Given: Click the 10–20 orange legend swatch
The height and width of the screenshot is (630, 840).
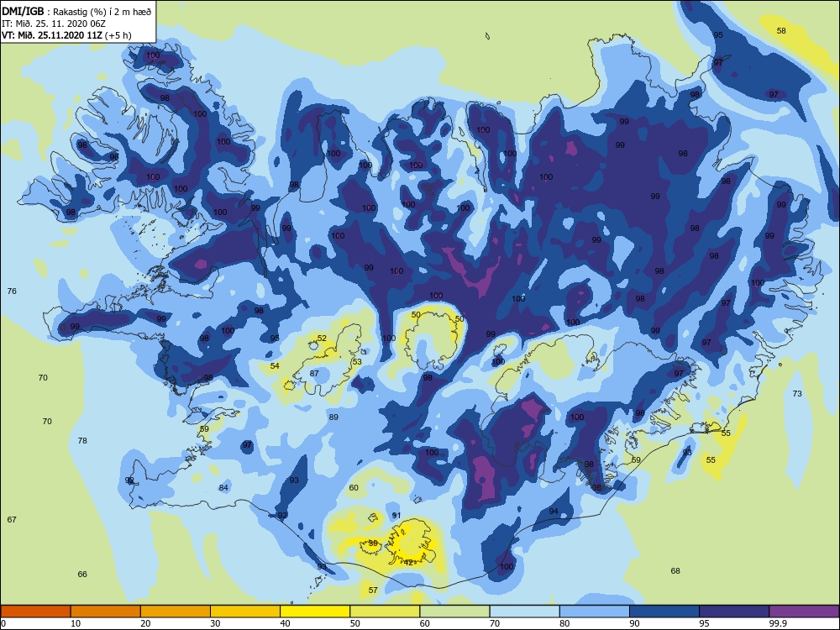Looking at the screenshot, I should pyautogui.click(x=106, y=612).
